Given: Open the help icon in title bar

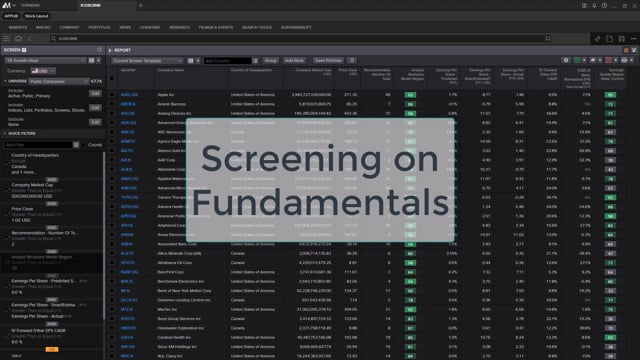Looking at the screenshot, I should pos(604,5).
